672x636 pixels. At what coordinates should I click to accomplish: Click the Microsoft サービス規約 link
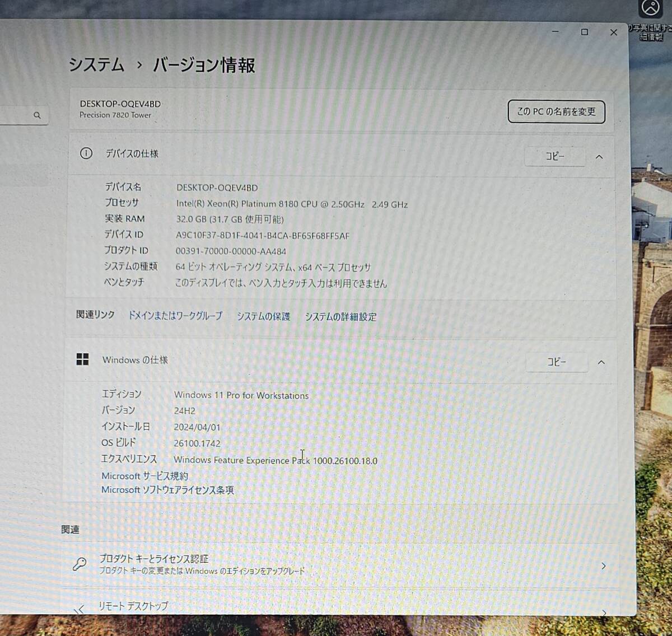coord(144,476)
